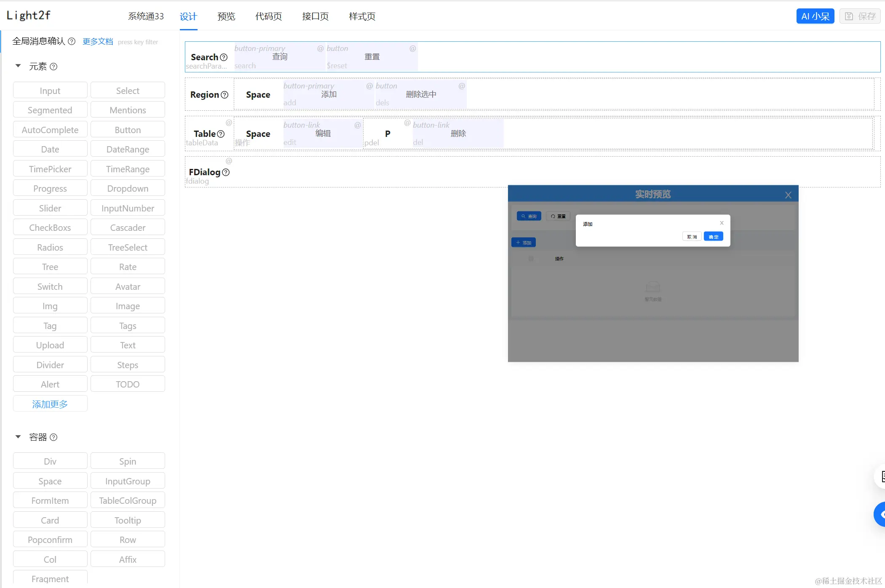This screenshot has width=885, height=588.
Task: Close the 添加 dialog in preview
Action: tap(722, 223)
